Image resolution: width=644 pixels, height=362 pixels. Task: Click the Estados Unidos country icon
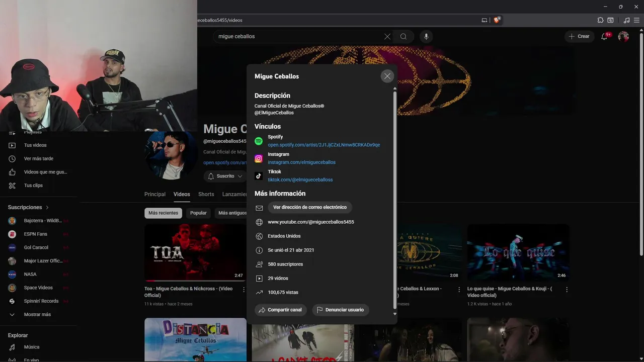(259, 236)
